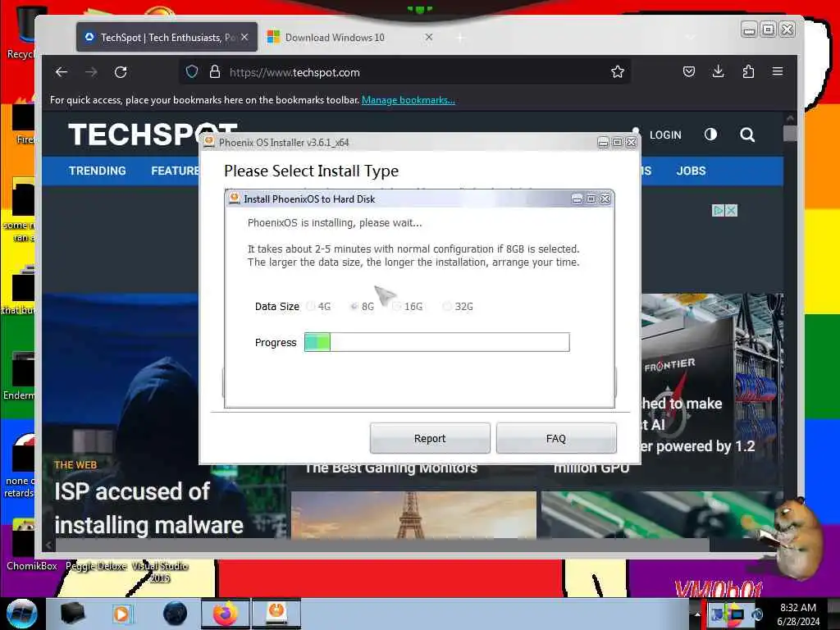Open the TRENDING menu item
This screenshot has height=630, width=840.
tap(97, 171)
